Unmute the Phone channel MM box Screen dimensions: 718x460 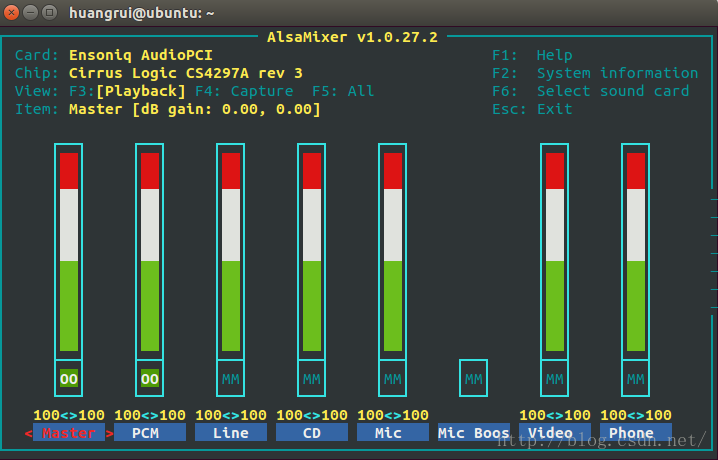(636, 379)
